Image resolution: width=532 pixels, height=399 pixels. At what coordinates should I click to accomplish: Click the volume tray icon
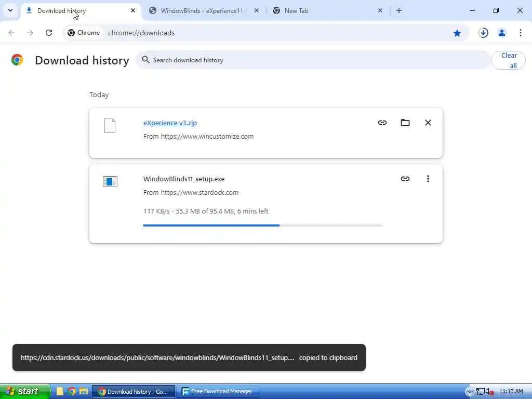click(x=489, y=392)
